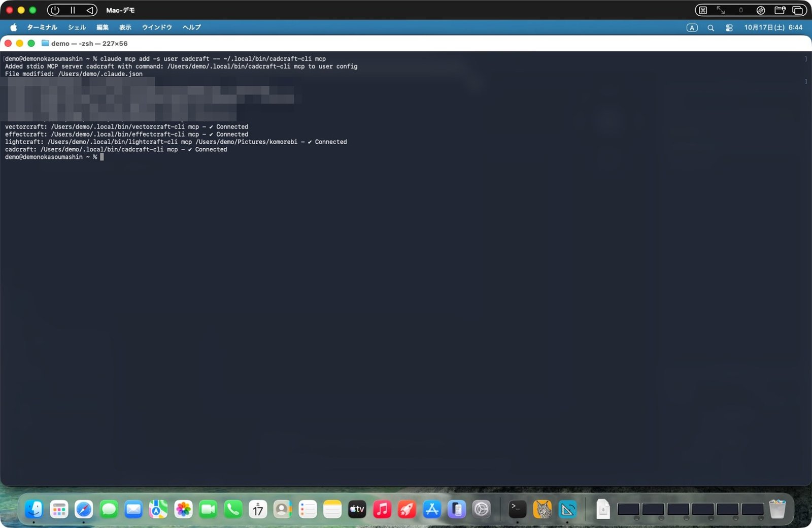The width and height of the screenshot is (812, 528).
Task: Pause the virtual machine
Action: (x=73, y=10)
